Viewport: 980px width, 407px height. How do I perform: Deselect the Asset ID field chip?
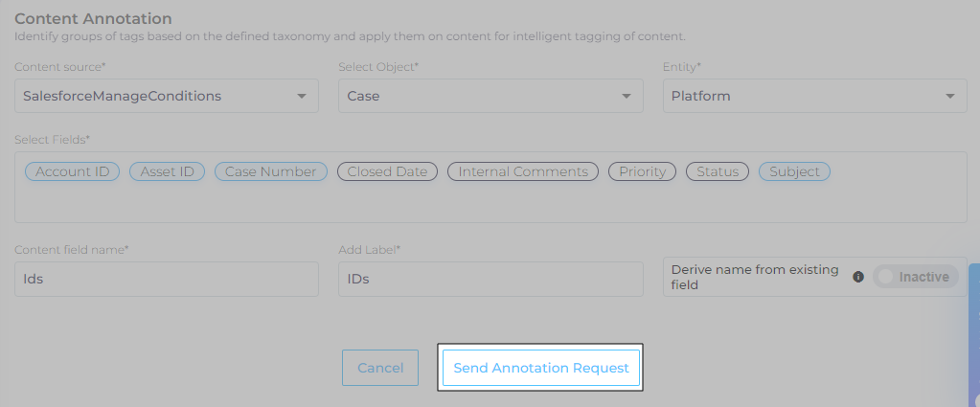[167, 171]
